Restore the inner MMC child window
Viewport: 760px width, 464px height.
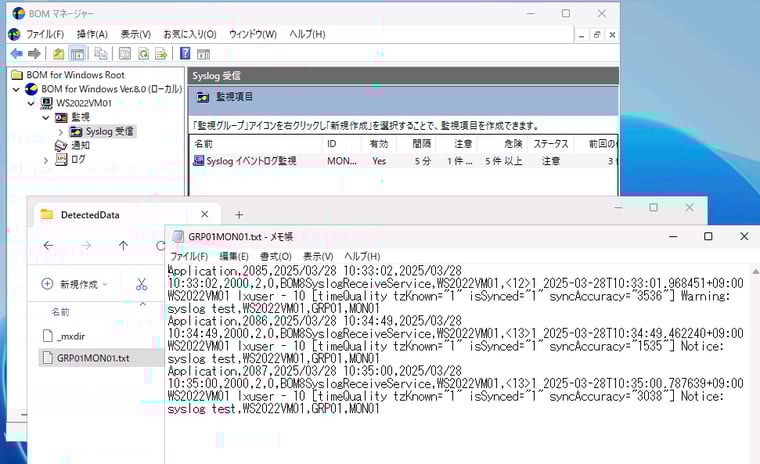pyautogui.click(x=597, y=34)
